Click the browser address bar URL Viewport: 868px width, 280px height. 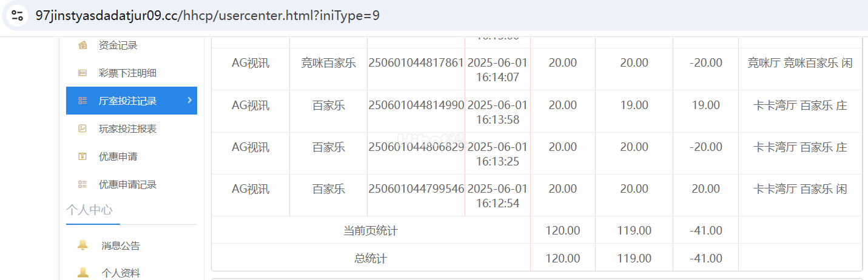pos(207,16)
